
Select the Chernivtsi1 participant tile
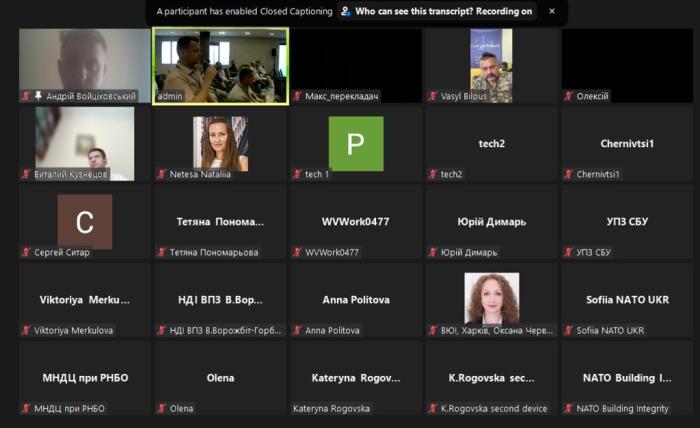coord(627,143)
